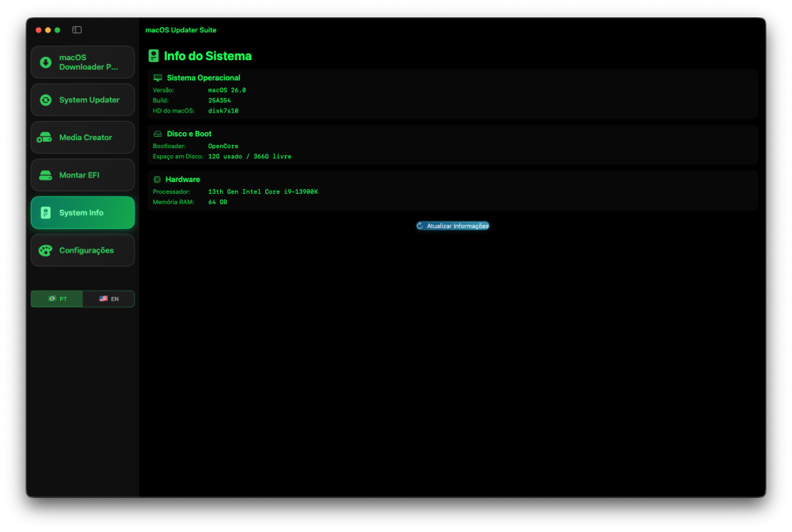This screenshot has height=532, width=792.
Task: Click the Hardware chip icon
Action: 157,180
